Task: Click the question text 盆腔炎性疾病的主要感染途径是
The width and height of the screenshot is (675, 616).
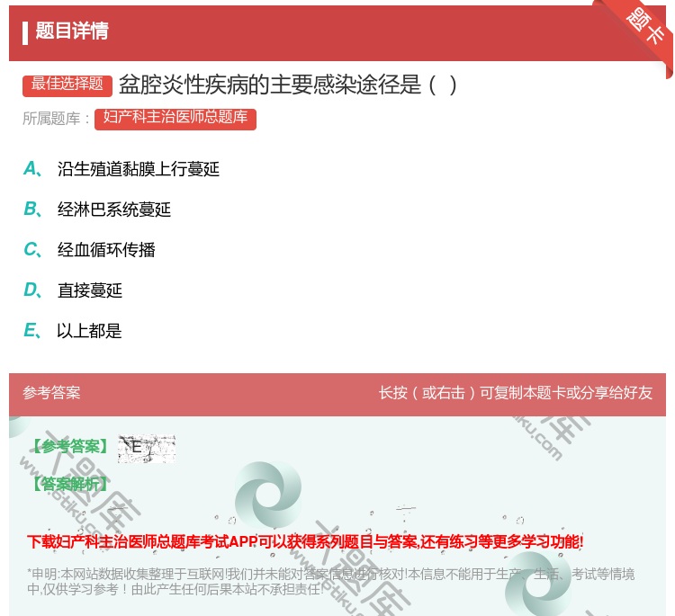Action: pyautogui.click(x=288, y=85)
